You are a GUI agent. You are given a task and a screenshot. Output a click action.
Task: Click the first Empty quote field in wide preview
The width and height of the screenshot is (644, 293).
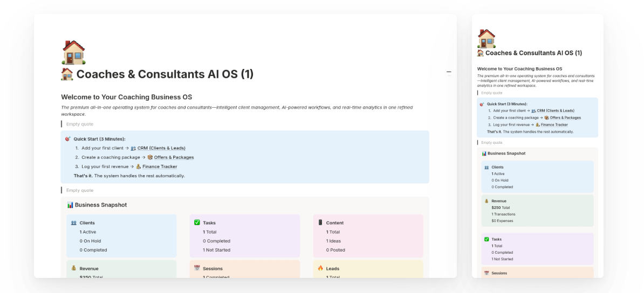point(80,124)
